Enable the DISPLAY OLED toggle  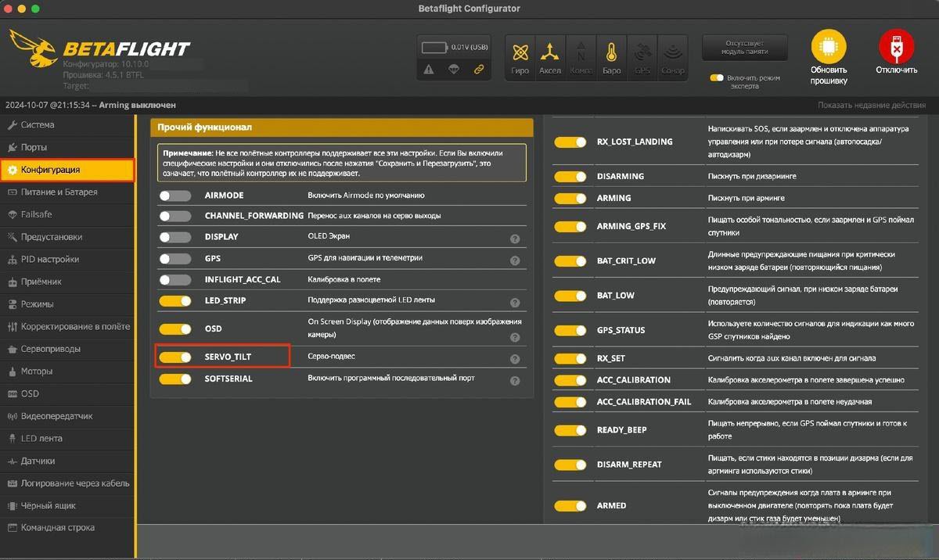(175, 237)
